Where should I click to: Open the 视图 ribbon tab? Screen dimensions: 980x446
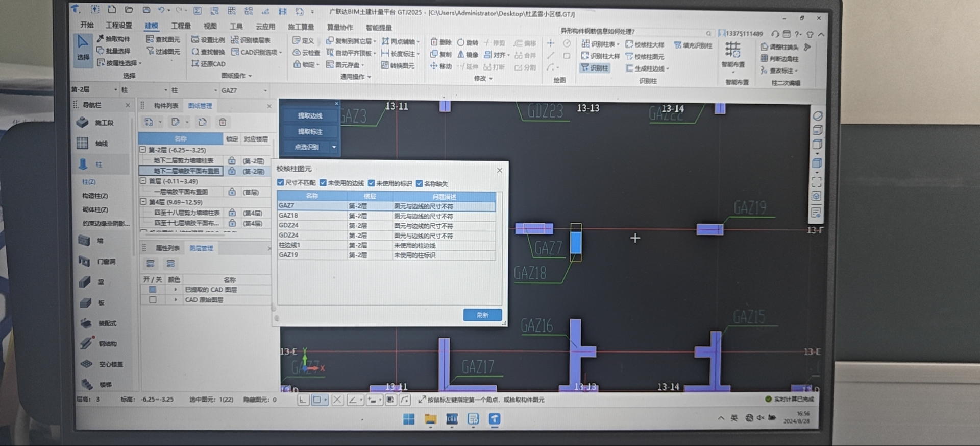(x=210, y=26)
